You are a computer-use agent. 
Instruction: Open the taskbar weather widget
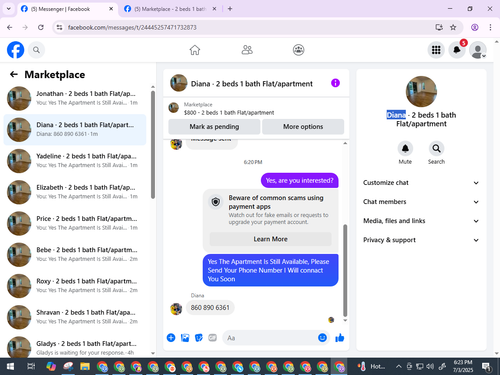(x=372, y=367)
